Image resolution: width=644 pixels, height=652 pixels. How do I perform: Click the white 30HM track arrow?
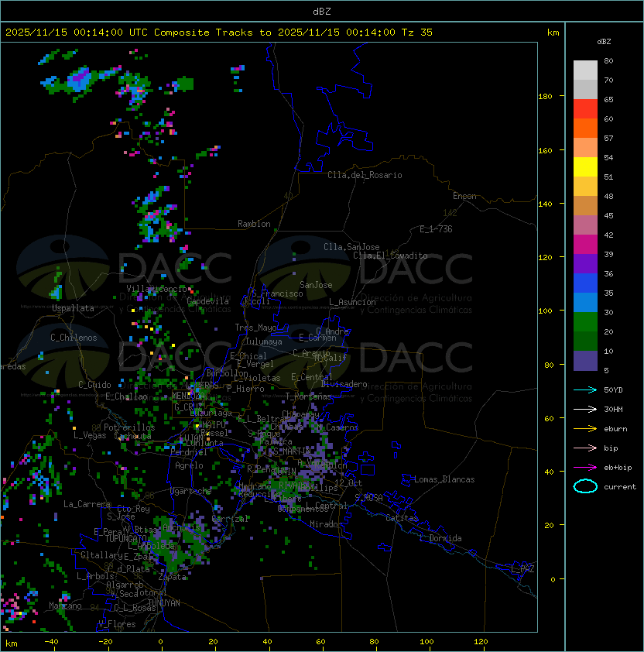coord(585,409)
